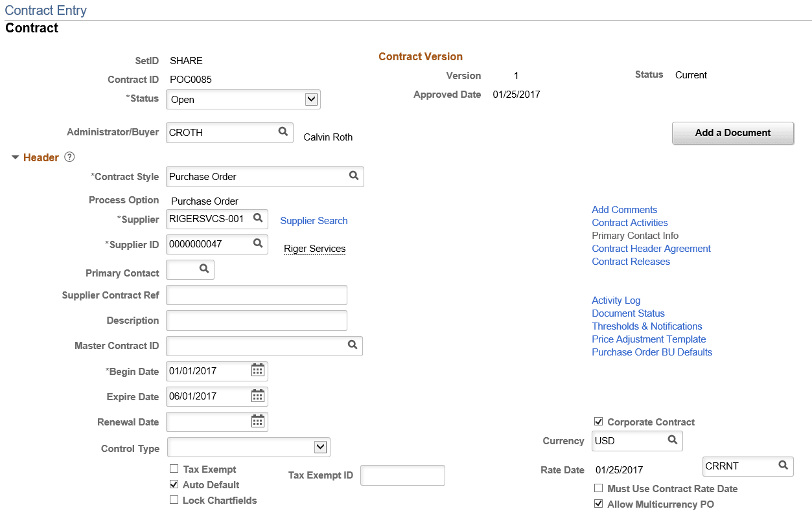
Task: Collapse the Header section
Action: coord(14,157)
